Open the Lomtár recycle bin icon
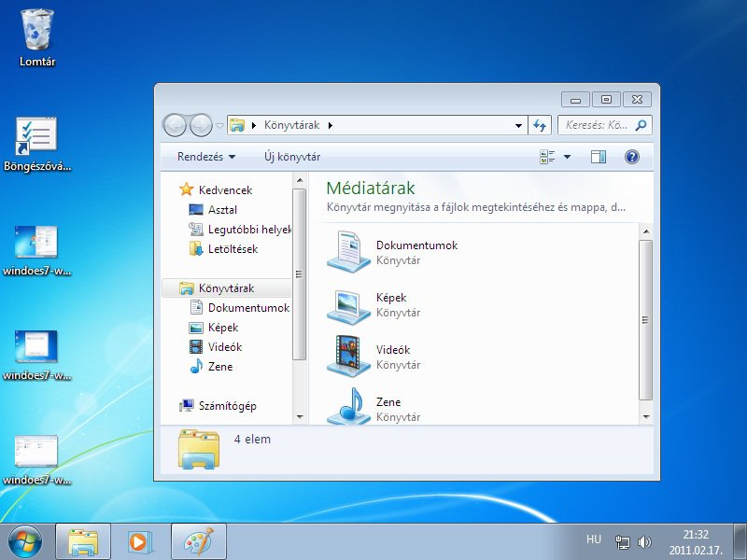The width and height of the screenshot is (747, 560). (37, 37)
